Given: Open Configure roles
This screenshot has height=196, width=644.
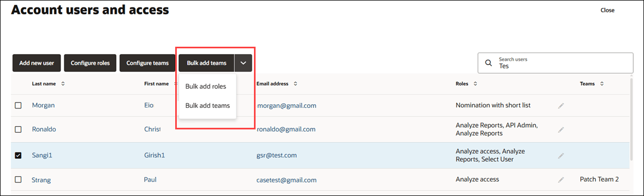Looking at the screenshot, I should [x=90, y=63].
